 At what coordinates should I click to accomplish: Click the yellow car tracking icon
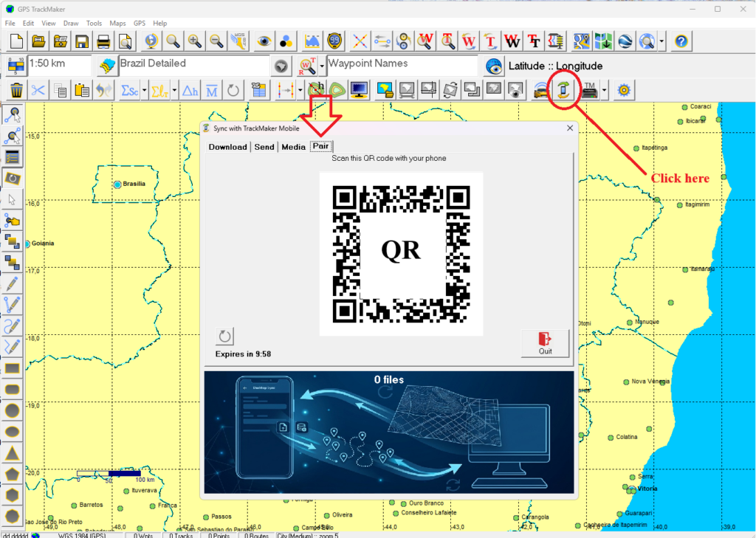point(541,90)
